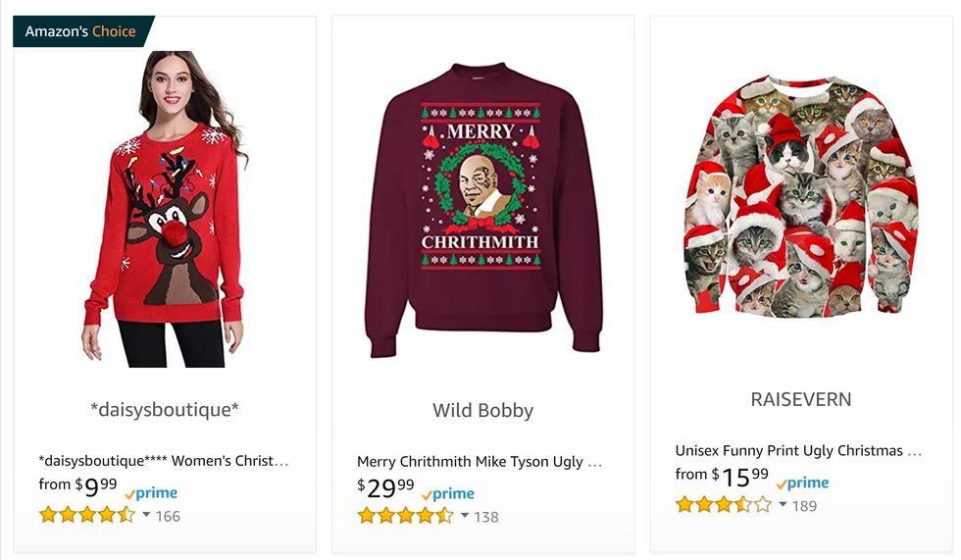Expand rating breakdown arrow next to 138
Image resolution: width=961 pixels, height=560 pixels.
click(465, 515)
